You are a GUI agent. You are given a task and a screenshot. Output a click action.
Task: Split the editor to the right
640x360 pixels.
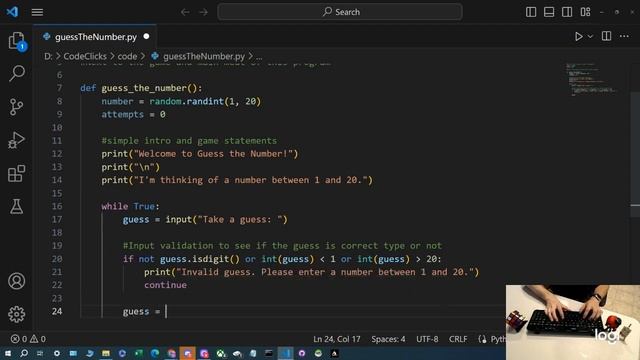click(x=607, y=36)
